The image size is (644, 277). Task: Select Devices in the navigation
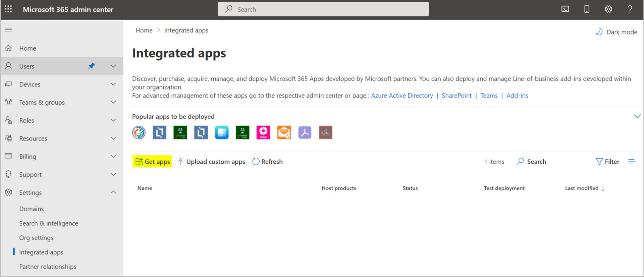[30, 84]
